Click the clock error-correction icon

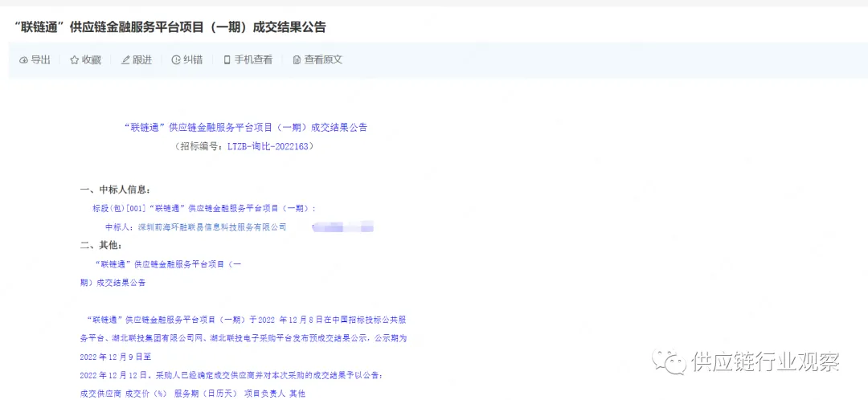[x=176, y=60]
